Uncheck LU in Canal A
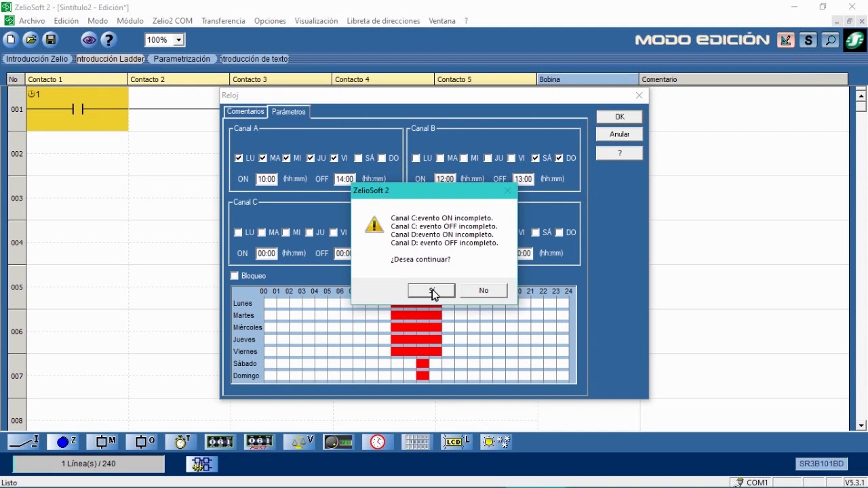Screen dimensions: 868x488 click(239, 158)
